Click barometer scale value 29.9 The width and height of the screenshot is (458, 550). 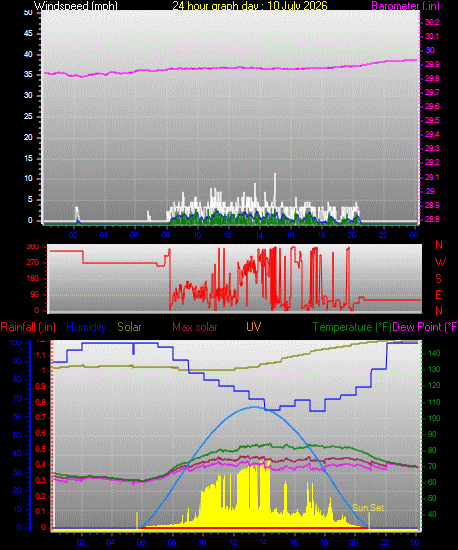coord(432,65)
